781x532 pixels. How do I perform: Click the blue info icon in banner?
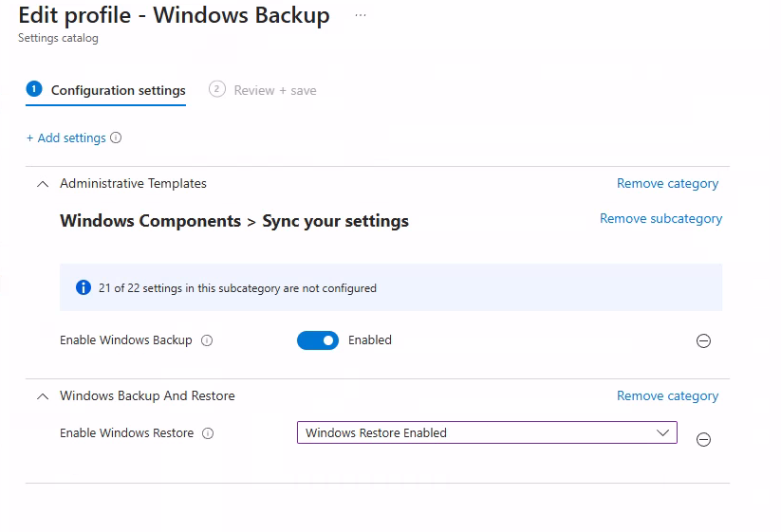pyautogui.click(x=84, y=287)
